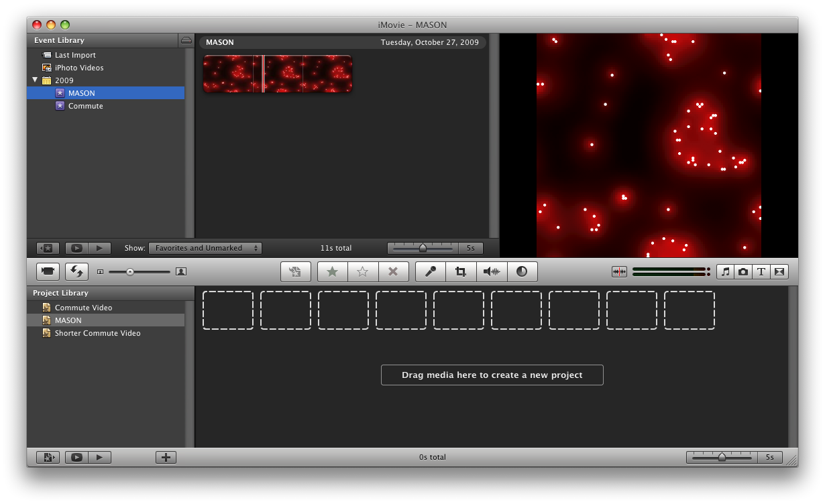Collapse the 2009 events folder

coord(35,80)
